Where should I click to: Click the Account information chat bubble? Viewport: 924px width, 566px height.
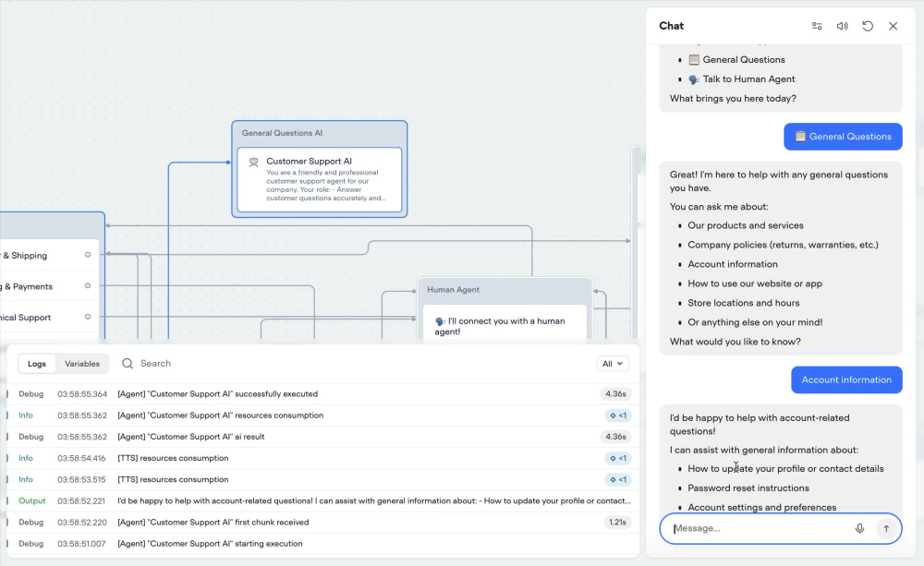846,379
